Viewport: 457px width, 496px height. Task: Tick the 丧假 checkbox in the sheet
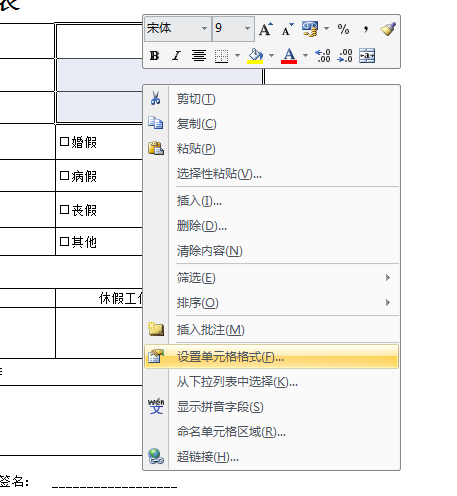pos(64,210)
